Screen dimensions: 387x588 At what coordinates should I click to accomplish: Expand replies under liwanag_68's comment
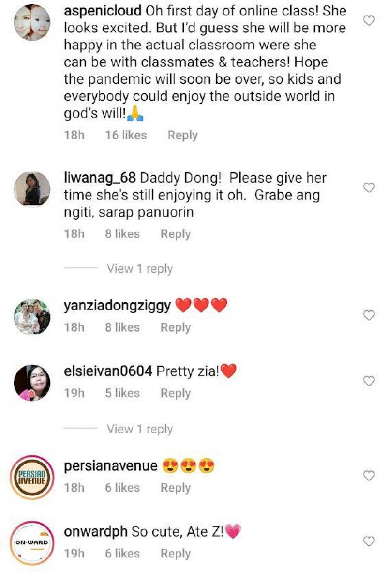(x=139, y=269)
